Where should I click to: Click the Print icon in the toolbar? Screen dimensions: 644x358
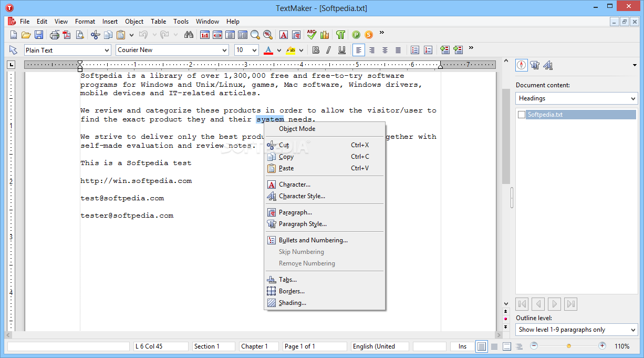point(55,35)
